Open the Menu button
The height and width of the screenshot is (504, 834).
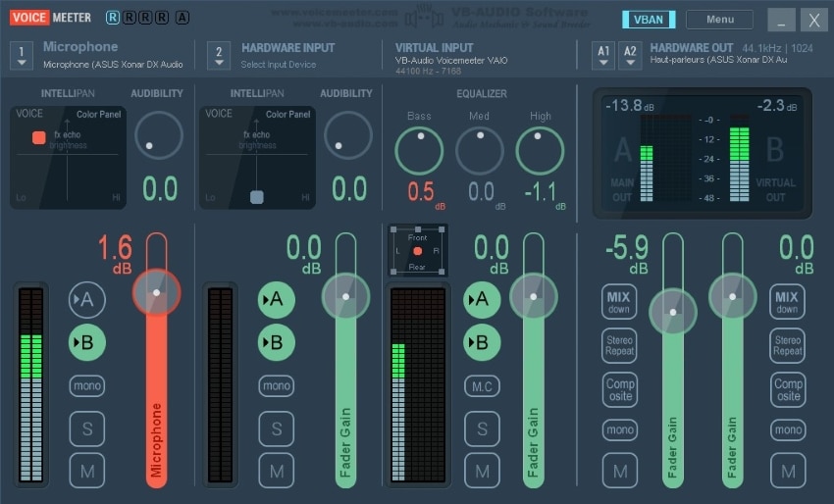click(x=719, y=20)
